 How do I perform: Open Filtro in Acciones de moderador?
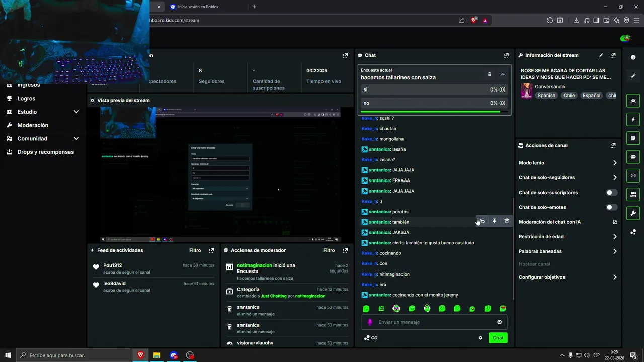[329, 250]
